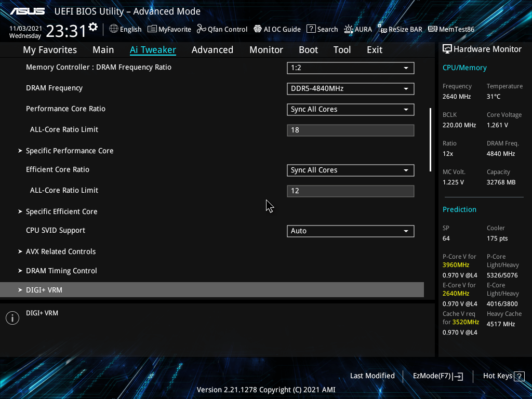Click the English language button

coord(130,29)
